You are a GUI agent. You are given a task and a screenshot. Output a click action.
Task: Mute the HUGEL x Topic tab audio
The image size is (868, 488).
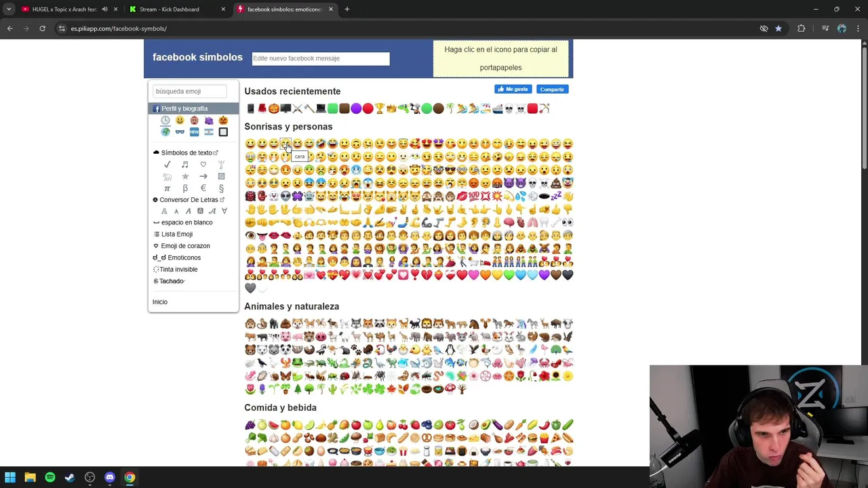tap(104, 9)
